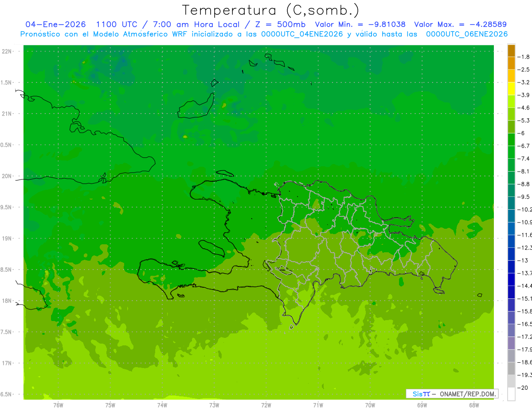This screenshot has height=411, width=532.
Task: Click the "-20" color scale value
Action: coord(524,388)
